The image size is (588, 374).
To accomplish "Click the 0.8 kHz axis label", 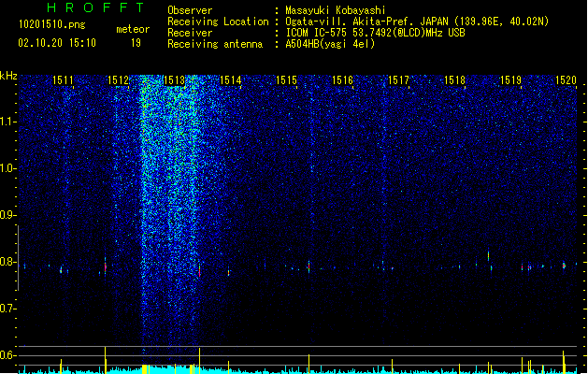I will 7,262.
